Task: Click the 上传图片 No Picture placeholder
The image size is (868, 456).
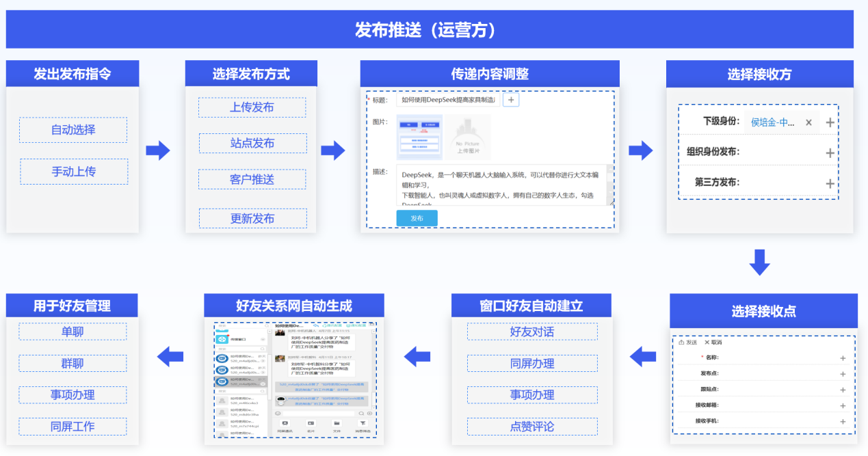Action: click(468, 137)
